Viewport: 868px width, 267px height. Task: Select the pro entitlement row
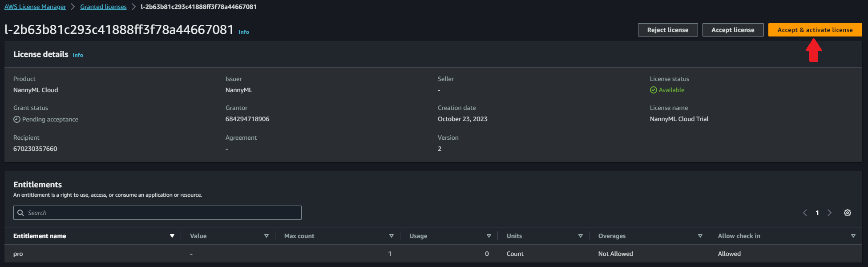18,254
